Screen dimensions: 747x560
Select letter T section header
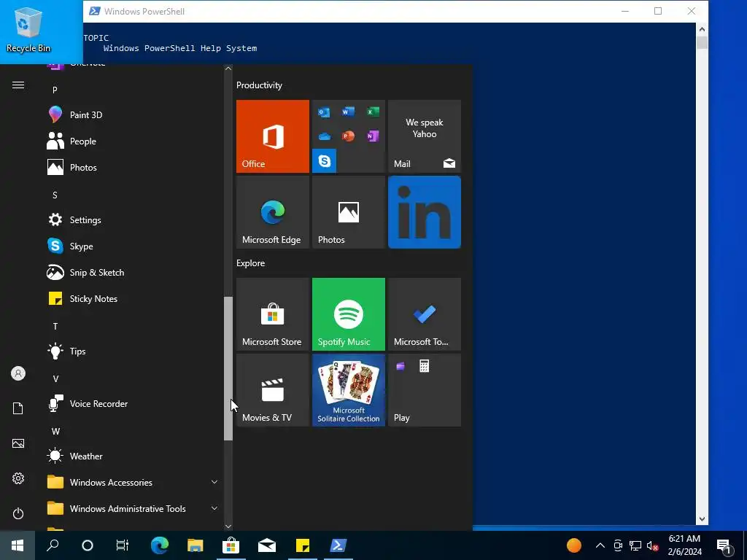tap(55, 326)
